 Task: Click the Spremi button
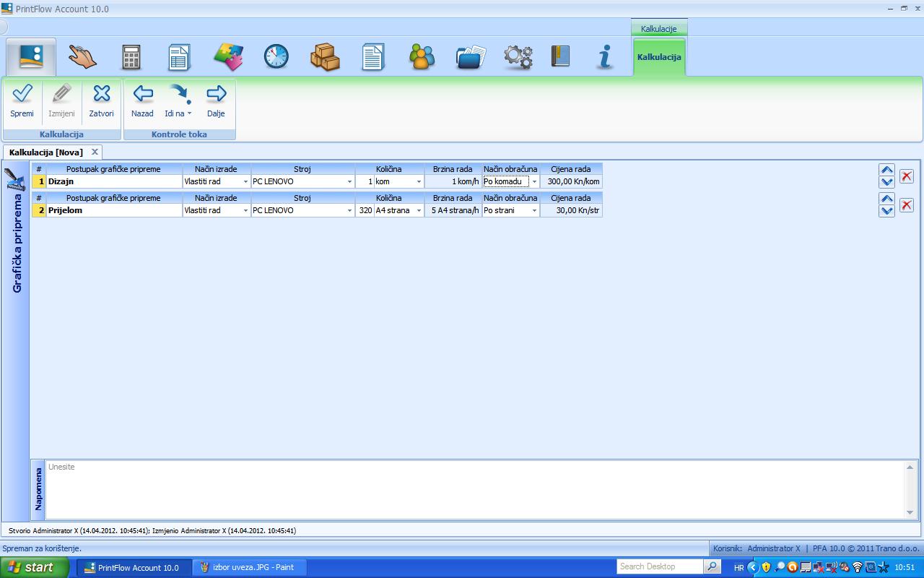tap(22, 101)
